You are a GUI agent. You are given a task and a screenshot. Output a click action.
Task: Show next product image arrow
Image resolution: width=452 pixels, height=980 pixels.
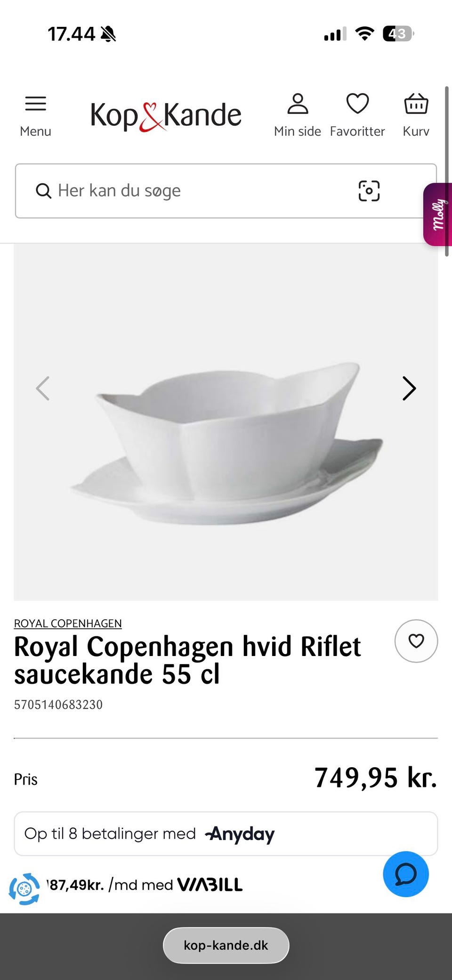[409, 389]
